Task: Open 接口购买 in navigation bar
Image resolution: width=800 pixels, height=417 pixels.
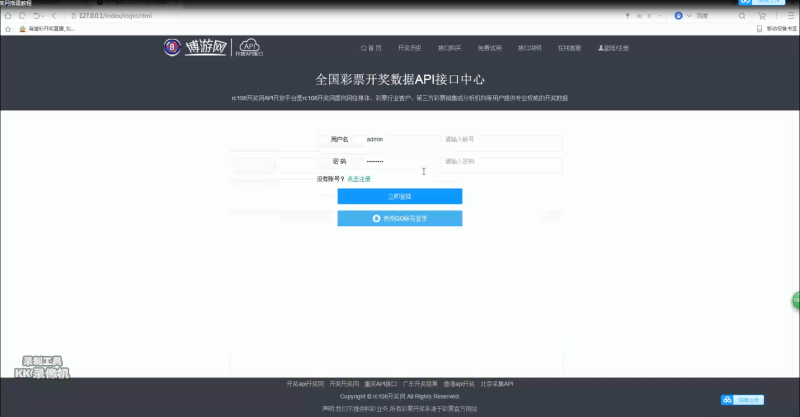Action: point(448,48)
